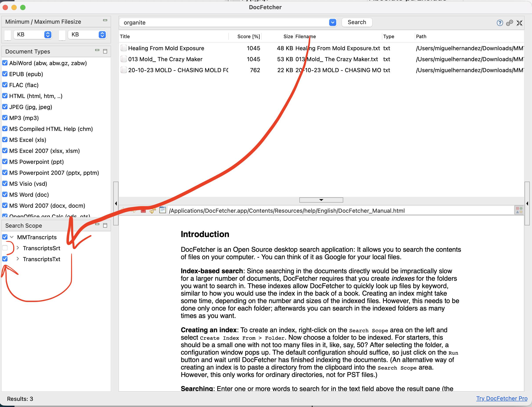Click file icon of 20-10-23 MOLD result
This screenshot has width=532, height=407.
[x=124, y=70]
